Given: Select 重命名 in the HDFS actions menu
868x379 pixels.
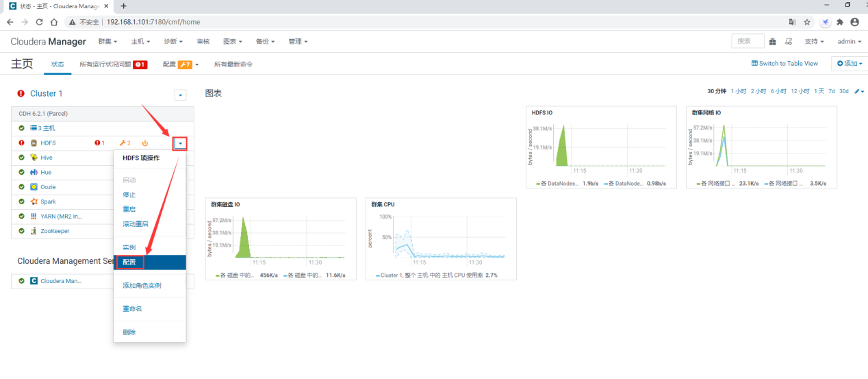Looking at the screenshot, I should tap(150, 309).
